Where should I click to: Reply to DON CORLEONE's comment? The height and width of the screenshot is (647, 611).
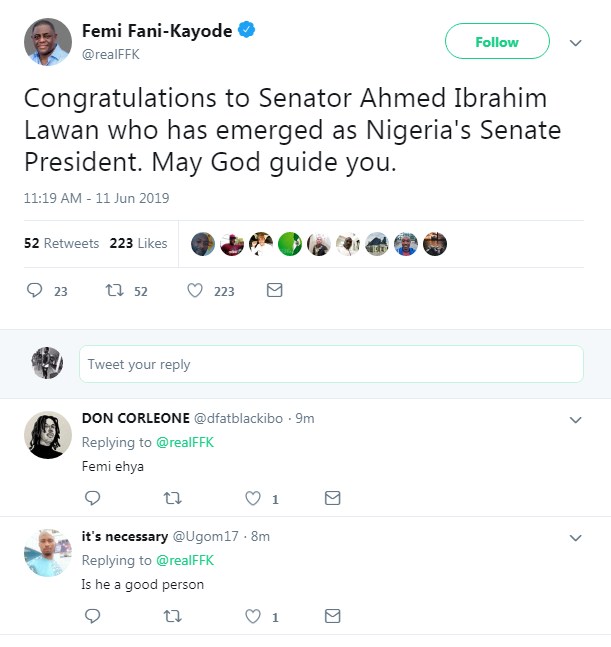pos(92,498)
